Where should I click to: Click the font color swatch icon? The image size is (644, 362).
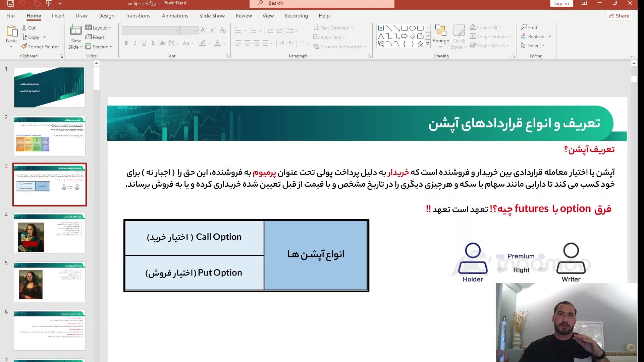(217, 43)
